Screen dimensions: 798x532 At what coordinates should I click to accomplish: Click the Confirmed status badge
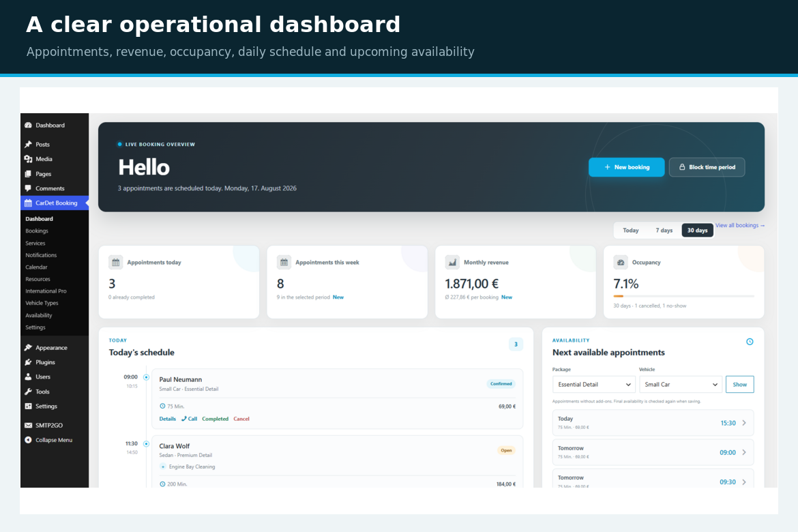(x=501, y=384)
